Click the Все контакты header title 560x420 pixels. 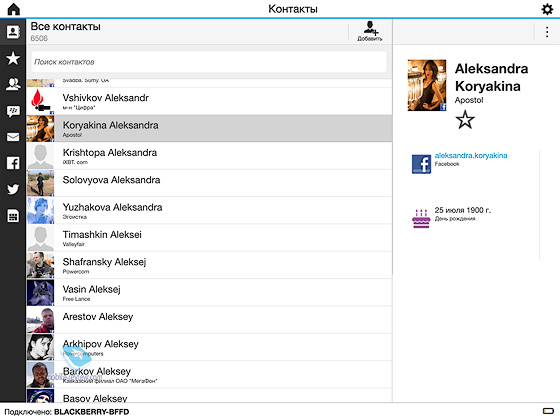click(x=65, y=26)
